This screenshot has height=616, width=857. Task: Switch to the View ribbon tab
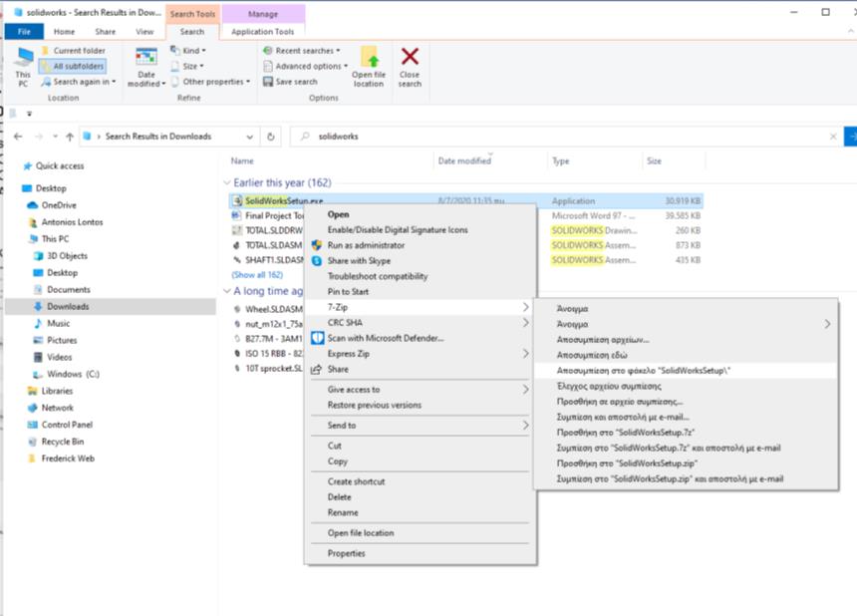coord(144,32)
